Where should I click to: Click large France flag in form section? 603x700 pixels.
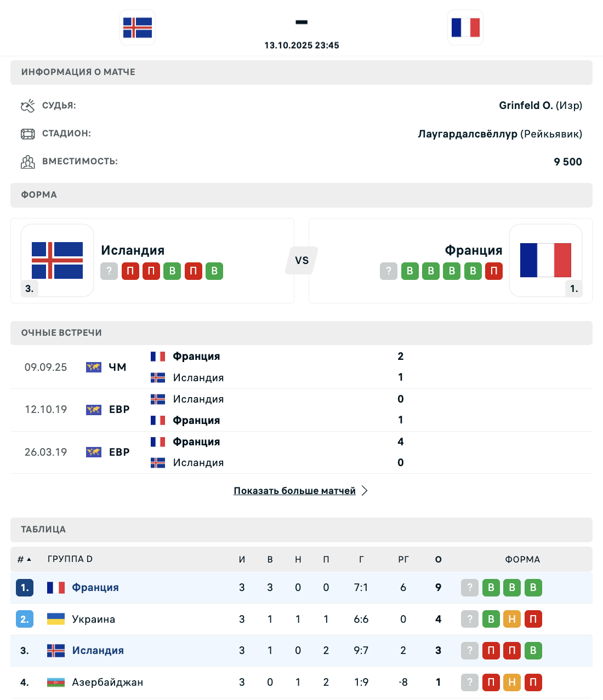click(x=545, y=260)
